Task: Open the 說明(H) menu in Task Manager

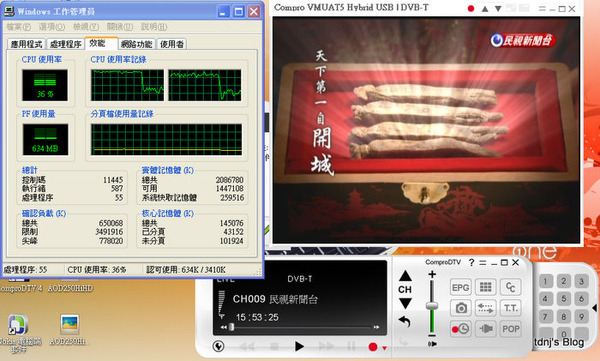Action: pos(154,27)
